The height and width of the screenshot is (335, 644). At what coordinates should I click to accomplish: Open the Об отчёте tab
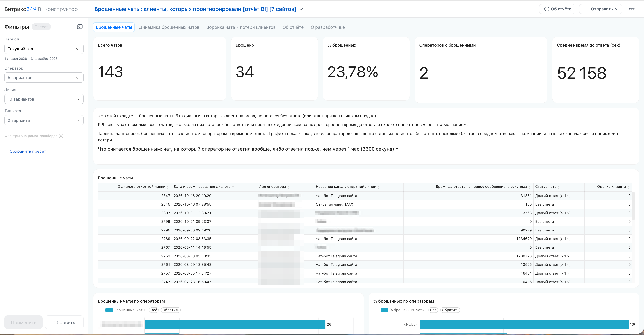pyautogui.click(x=293, y=27)
